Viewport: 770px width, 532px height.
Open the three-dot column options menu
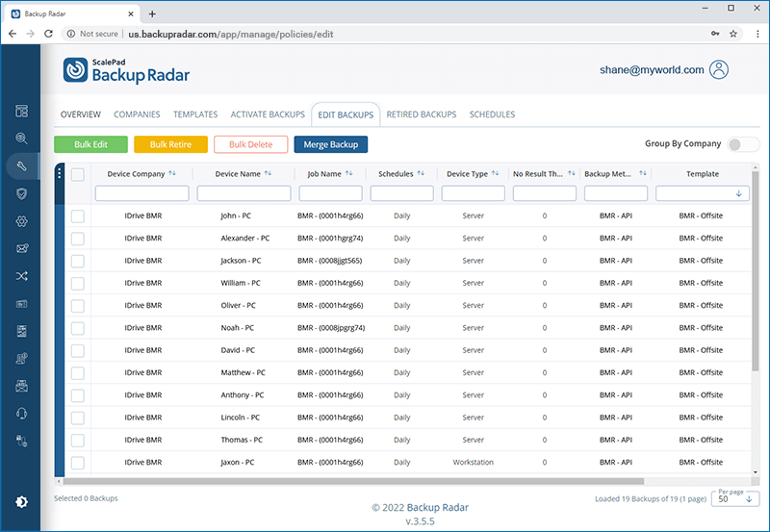[x=60, y=173]
